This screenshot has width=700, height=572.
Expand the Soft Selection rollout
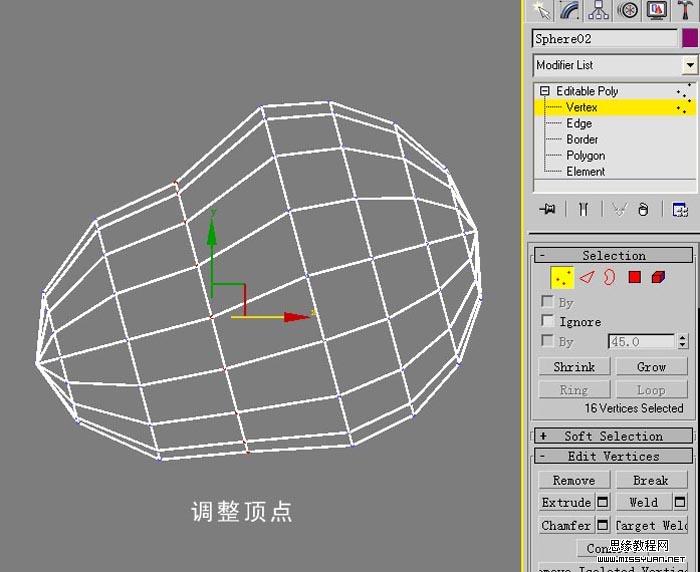coord(613,436)
